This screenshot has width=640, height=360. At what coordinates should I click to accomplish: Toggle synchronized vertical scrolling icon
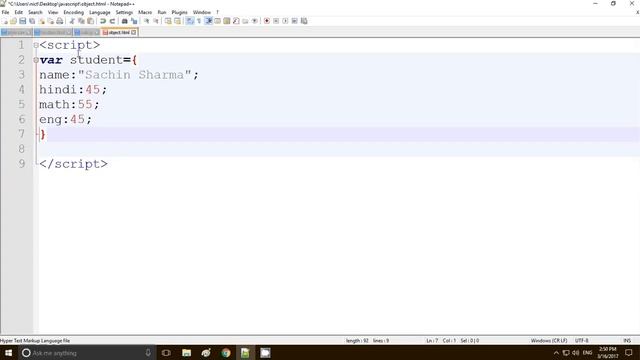tap(168, 21)
